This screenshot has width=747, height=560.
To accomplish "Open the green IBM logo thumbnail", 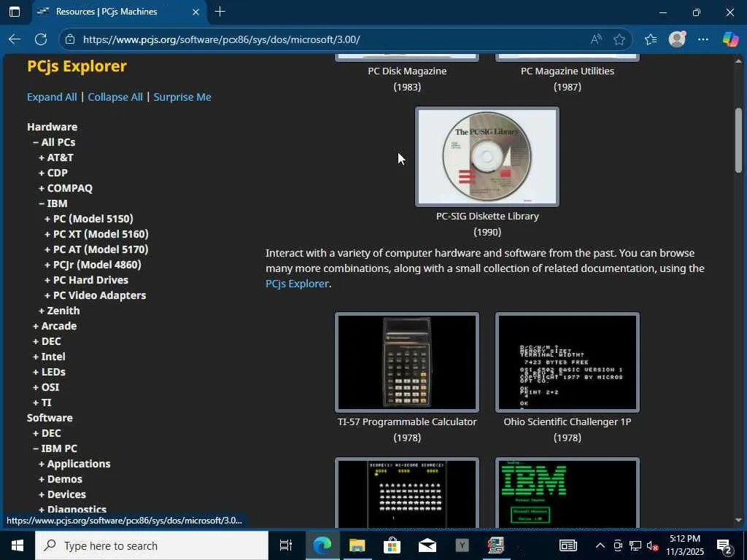I will pyautogui.click(x=567, y=493).
